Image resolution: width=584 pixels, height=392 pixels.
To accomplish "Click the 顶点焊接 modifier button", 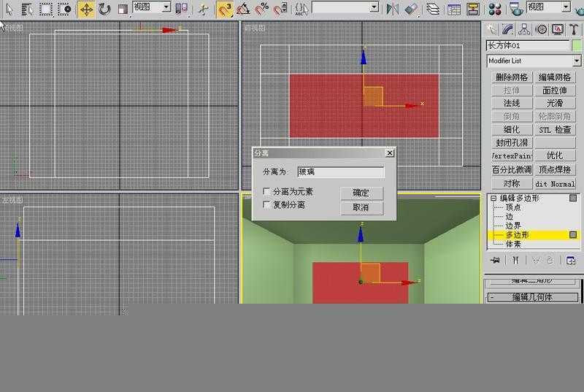I will (x=555, y=170).
